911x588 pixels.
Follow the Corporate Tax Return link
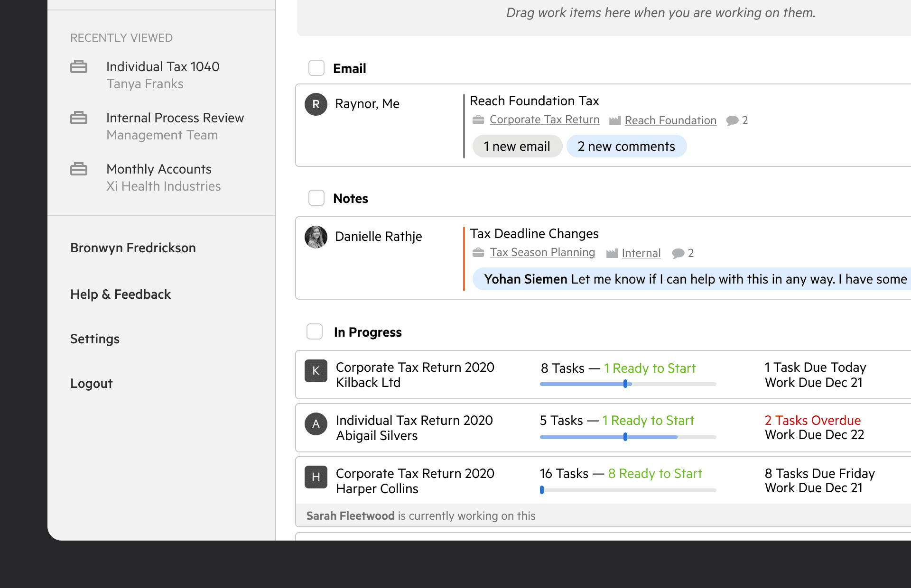tap(544, 119)
